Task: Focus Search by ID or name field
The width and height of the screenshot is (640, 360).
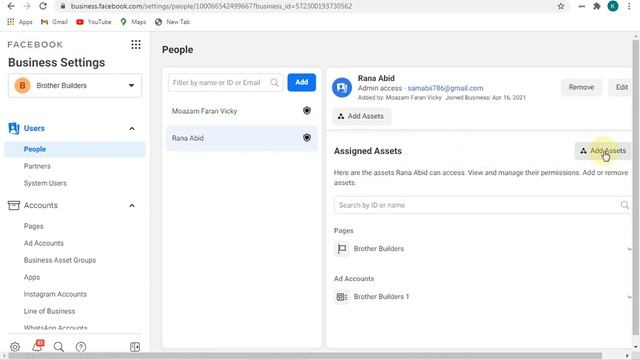Action: tap(482, 205)
